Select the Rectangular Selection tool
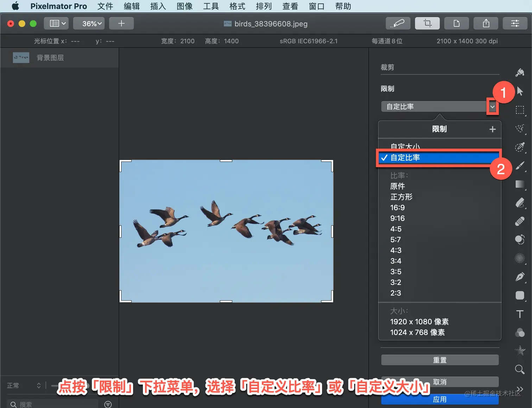This screenshot has height=408, width=532. (520, 110)
